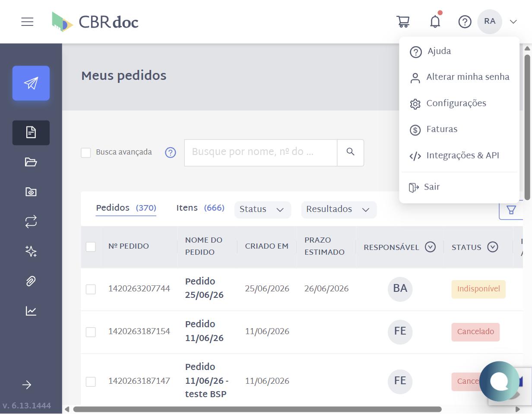Open the Resultados filter dropdown

pyautogui.click(x=339, y=209)
